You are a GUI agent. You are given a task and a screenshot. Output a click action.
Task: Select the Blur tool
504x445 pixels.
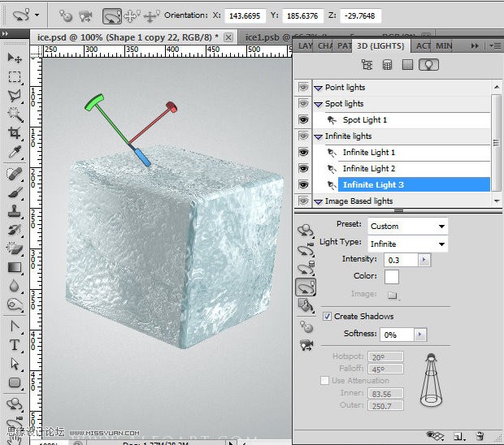click(x=15, y=286)
